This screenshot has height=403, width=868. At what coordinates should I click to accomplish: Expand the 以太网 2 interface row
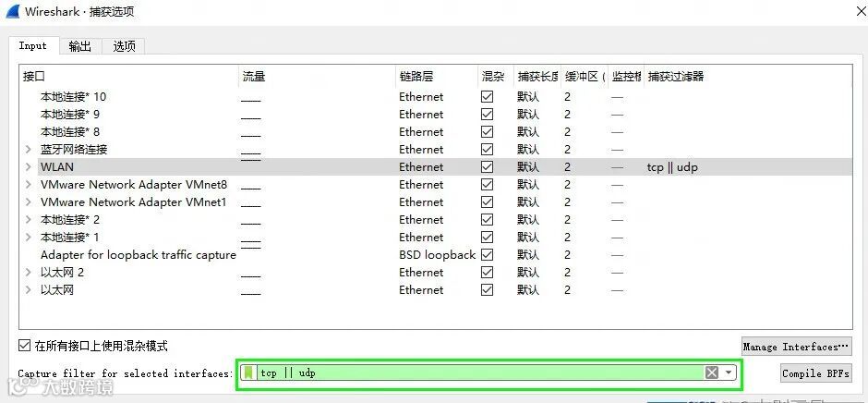(x=29, y=272)
